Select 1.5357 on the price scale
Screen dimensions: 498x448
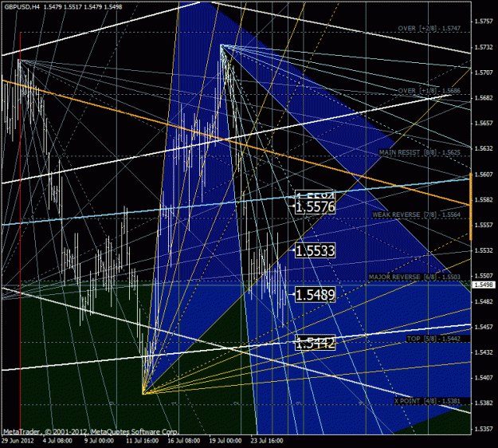pyautogui.click(x=484, y=429)
